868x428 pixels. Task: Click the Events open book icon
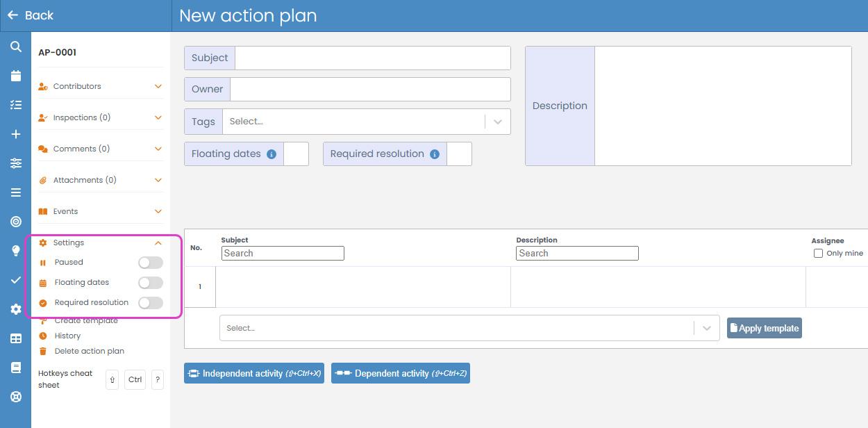click(43, 211)
